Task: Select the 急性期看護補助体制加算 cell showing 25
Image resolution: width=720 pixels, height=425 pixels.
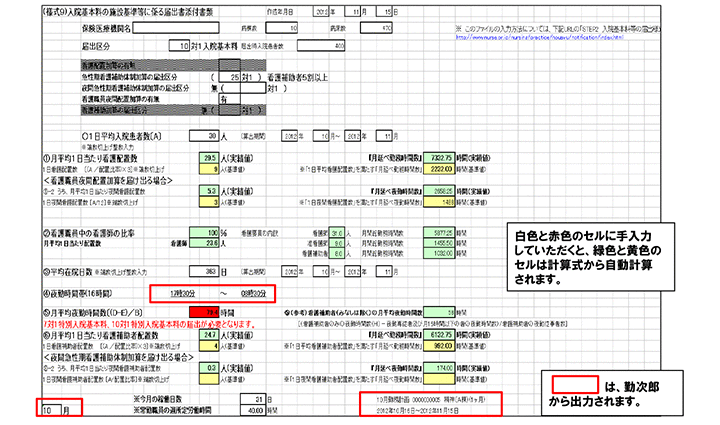Action: click(230, 77)
